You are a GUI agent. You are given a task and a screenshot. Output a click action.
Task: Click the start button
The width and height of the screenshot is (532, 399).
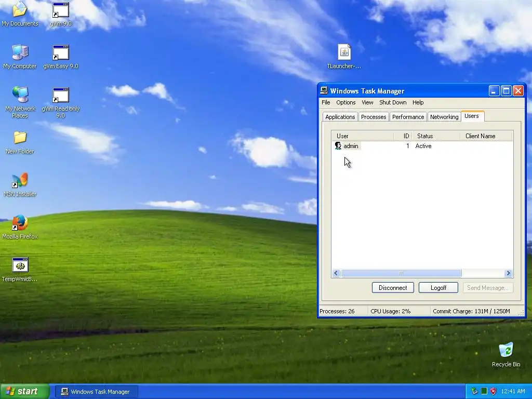(x=25, y=391)
